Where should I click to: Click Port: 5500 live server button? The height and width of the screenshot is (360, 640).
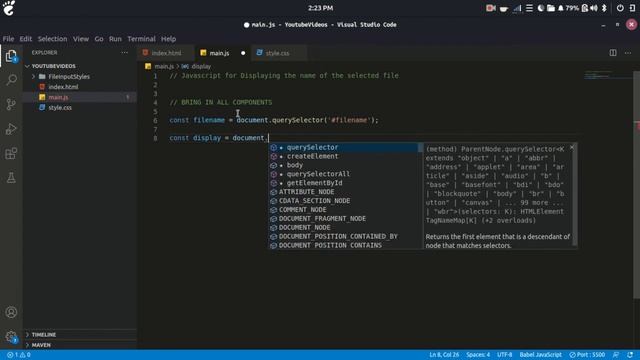tap(587, 355)
